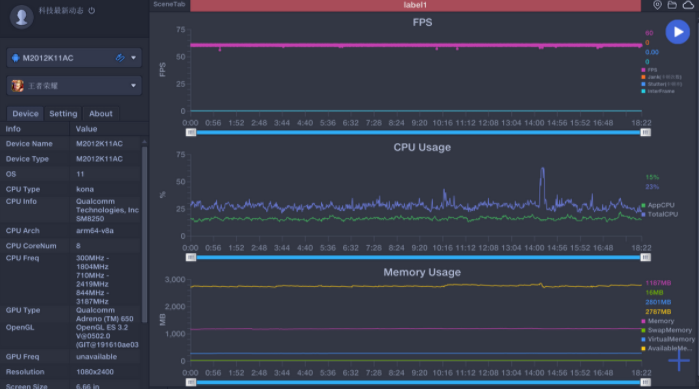Image resolution: width=699 pixels, height=389 pixels.
Task: Click the user avatar icon
Action: click(21, 17)
